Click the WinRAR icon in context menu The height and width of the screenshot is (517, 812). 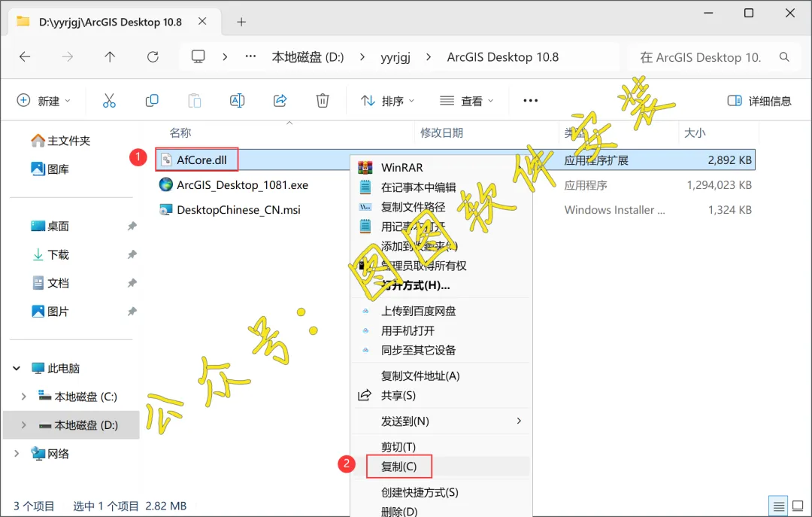365,168
